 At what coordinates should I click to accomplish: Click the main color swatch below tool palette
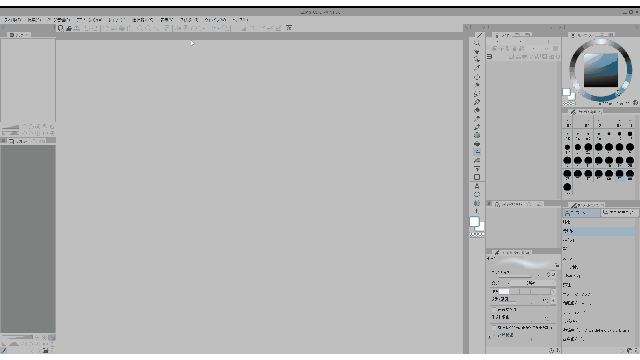click(474, 222)
